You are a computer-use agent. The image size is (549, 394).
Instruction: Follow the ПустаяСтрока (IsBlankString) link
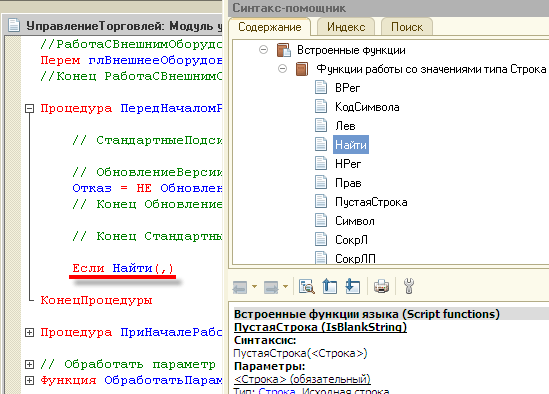[320, 327]
